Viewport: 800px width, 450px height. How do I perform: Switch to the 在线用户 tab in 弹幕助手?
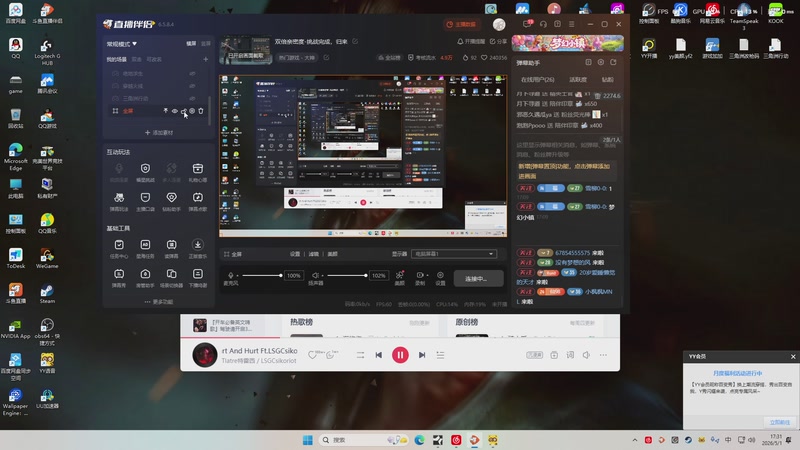[x=537, y=80]
